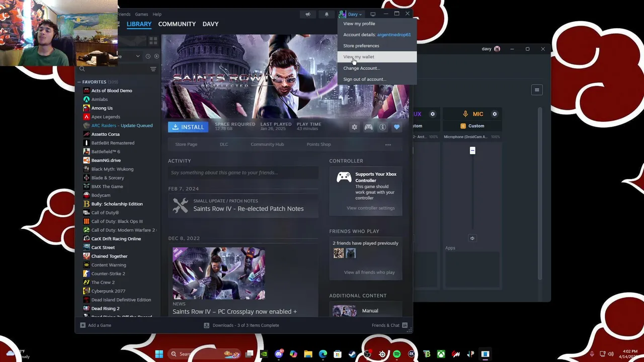Click the recent activity clock filter icon

tap(148, 56)
